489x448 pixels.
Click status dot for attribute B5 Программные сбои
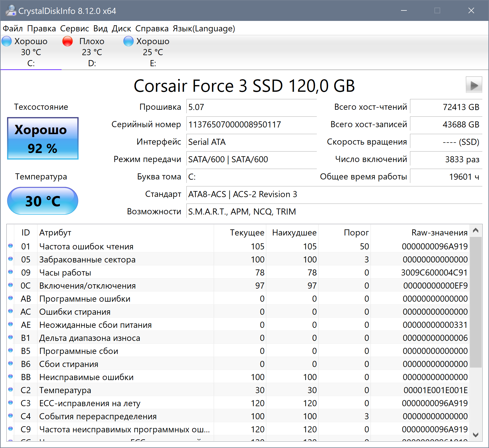click(x=10, y=350)
